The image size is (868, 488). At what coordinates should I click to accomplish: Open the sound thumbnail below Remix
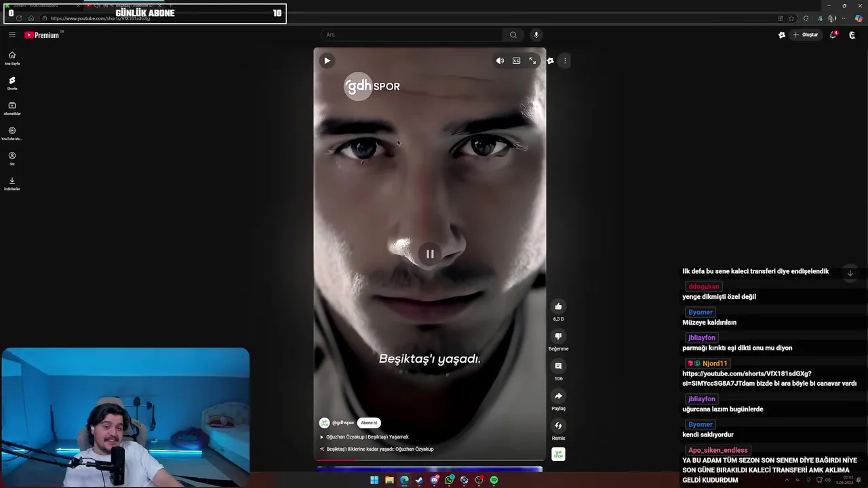558,454
